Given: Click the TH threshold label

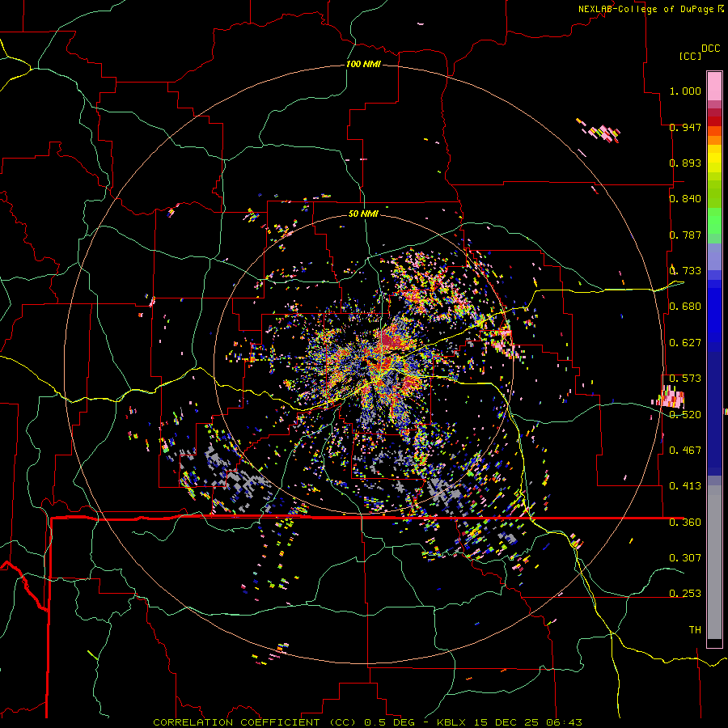Looking at the screenshot, I should point(695,629).
